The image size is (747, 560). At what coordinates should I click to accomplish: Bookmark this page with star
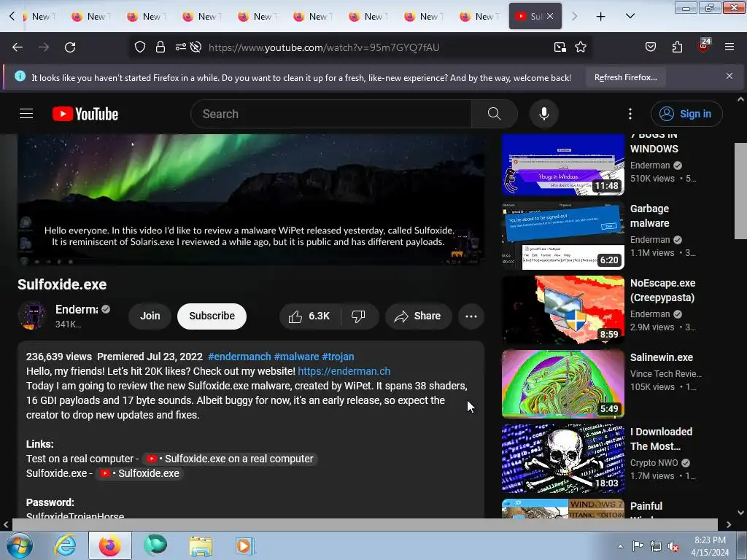580,47
